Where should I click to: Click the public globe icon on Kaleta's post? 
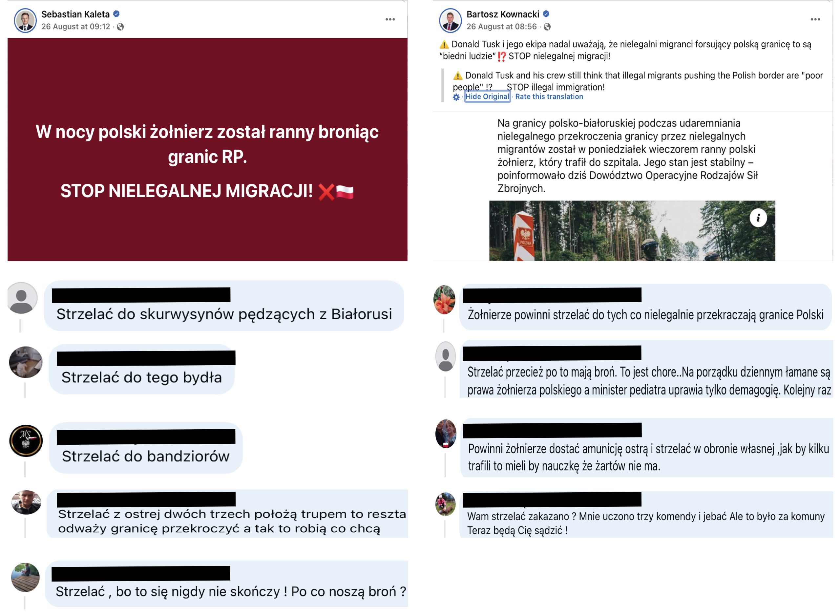coord(120,27)
